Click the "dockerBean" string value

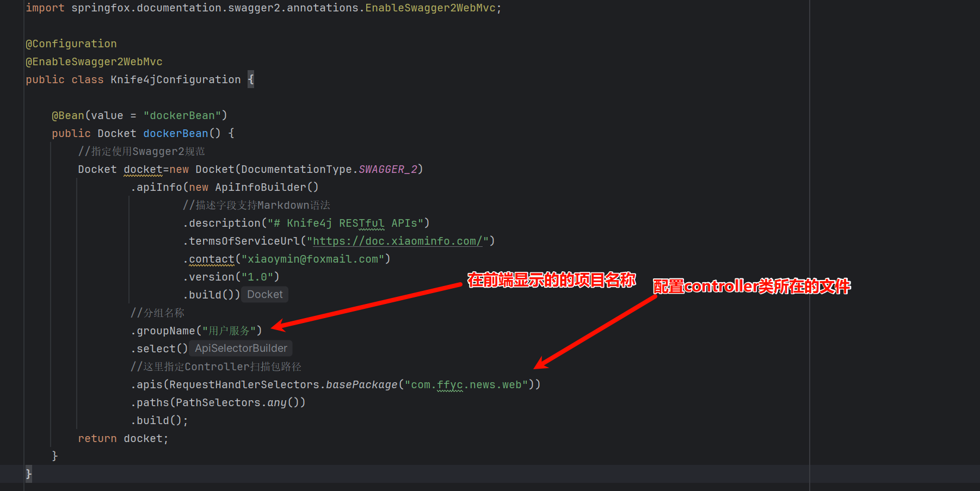point(182,115)
